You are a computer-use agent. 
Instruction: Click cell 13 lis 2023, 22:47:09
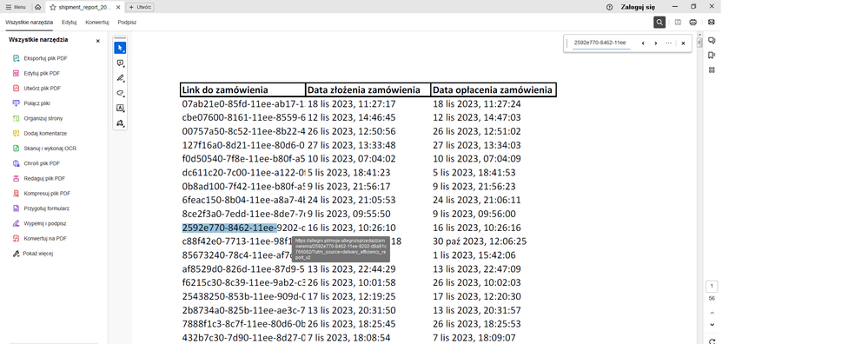[477, 269]
